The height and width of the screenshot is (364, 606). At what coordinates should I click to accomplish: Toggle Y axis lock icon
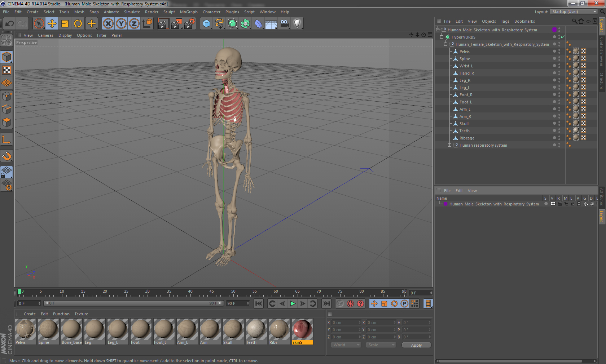[x=121, y=24]
